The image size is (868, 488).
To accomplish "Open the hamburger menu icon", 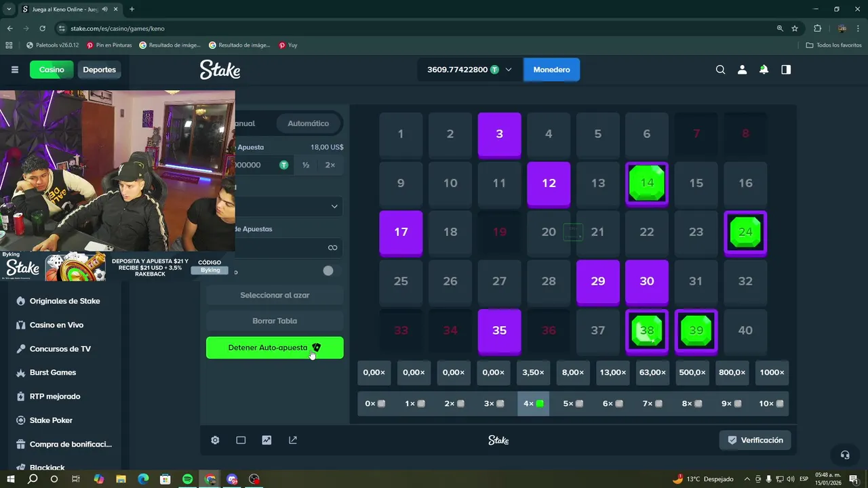I will point(15,70).
